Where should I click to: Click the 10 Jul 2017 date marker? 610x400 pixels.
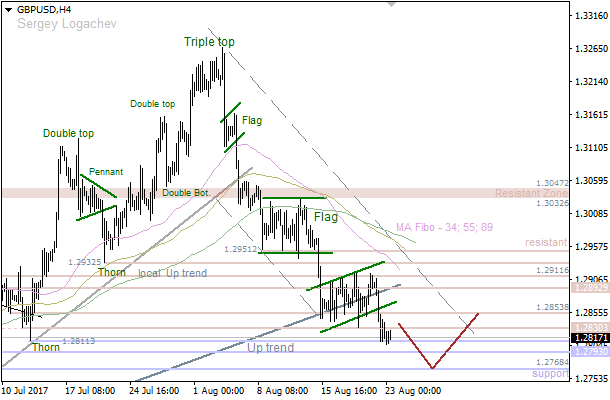pos(27,391)
